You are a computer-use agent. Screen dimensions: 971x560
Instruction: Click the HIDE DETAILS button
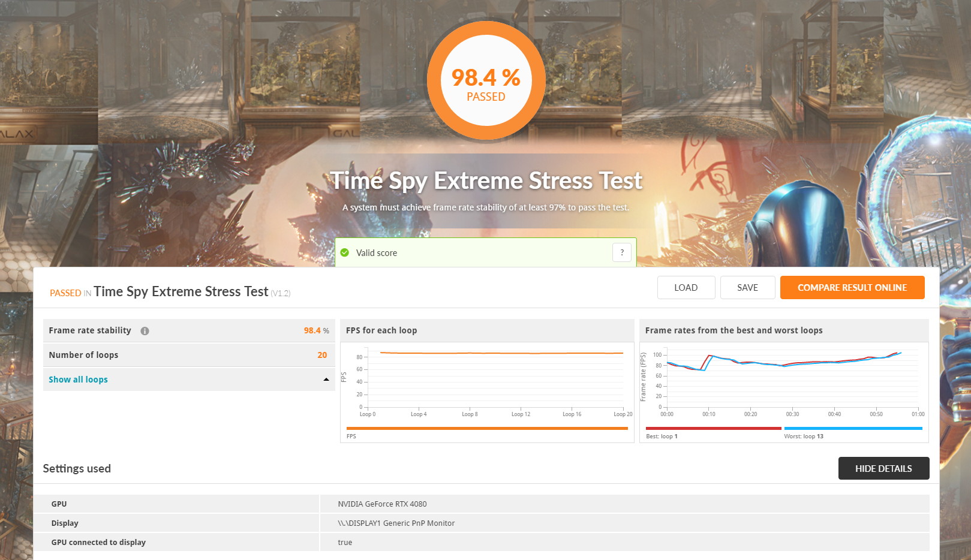click(883, 468)
